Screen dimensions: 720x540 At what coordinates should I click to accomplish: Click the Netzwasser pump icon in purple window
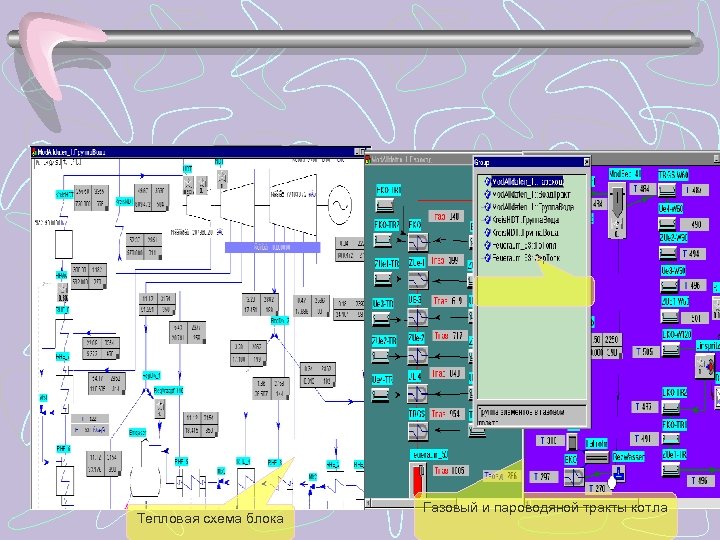pyautogui.click(x=619, y=473)
